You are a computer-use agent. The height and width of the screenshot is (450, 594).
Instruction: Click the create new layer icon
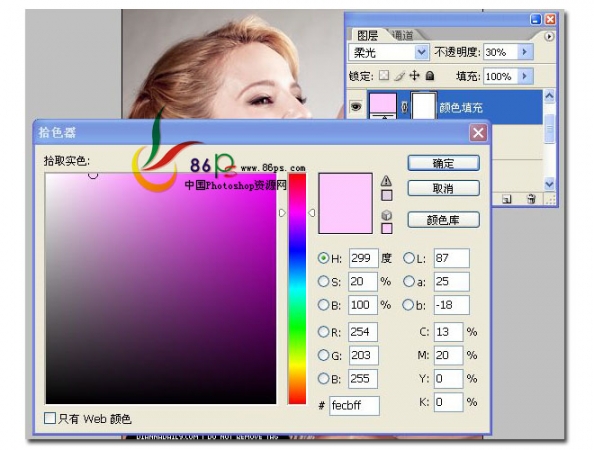click(x=507, y=199)
